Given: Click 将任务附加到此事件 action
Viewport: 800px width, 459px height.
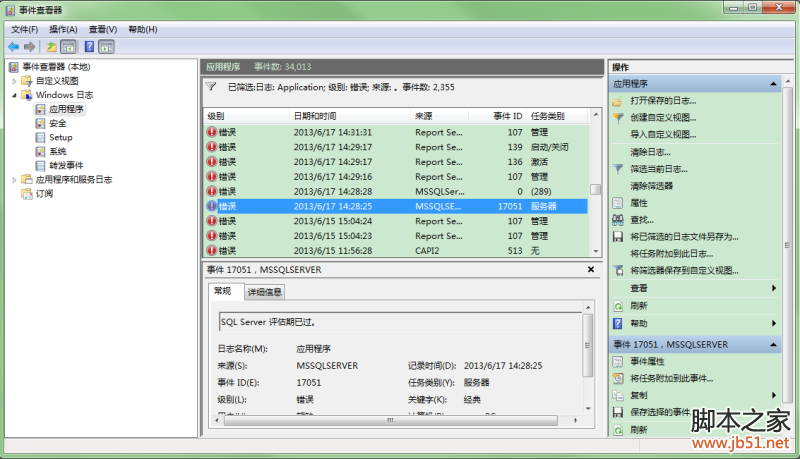Looking at the screenshot, I should (x=671, y=378).
